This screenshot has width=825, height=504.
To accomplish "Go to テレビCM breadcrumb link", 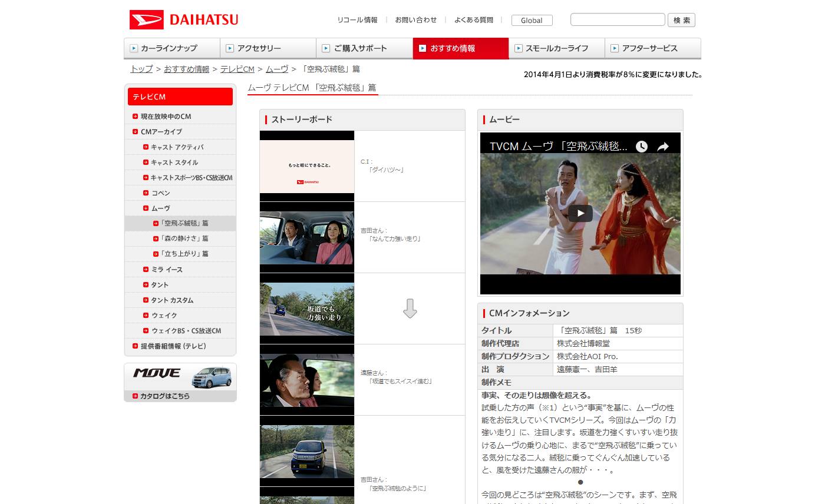I will 237,69.
